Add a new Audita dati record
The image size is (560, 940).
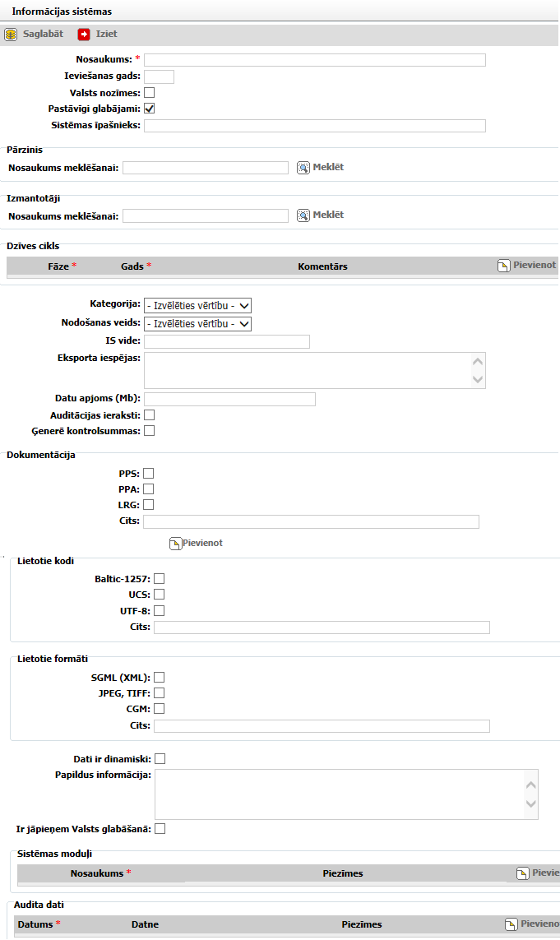tap(511, 924)
